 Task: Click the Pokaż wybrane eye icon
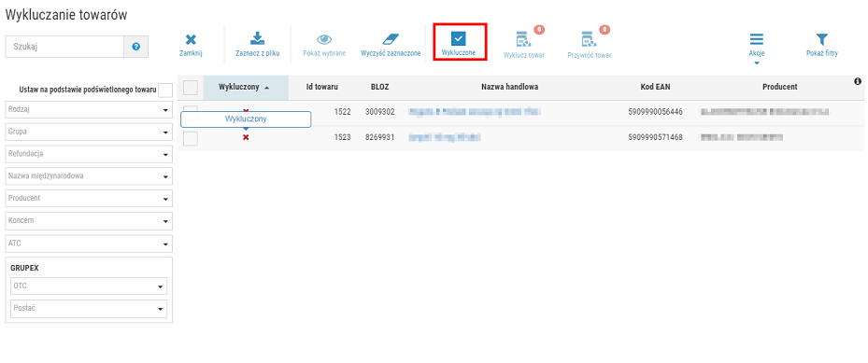[x=324, y=40]
